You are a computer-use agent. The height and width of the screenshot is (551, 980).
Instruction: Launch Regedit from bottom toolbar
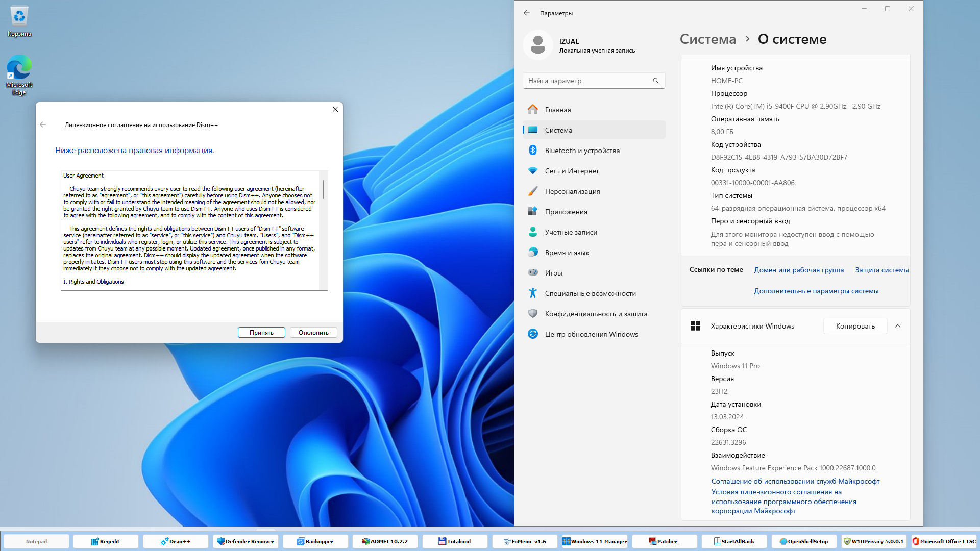(106, 541)
